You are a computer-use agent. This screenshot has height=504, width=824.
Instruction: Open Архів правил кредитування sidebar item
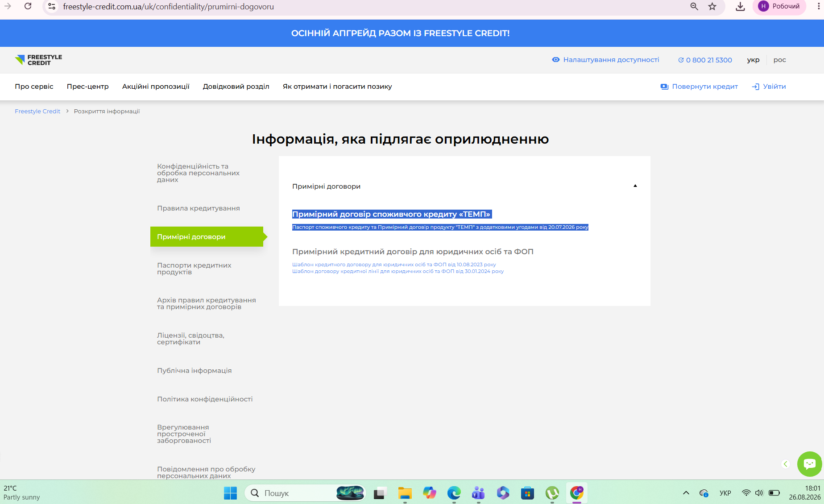pos(207,303)
